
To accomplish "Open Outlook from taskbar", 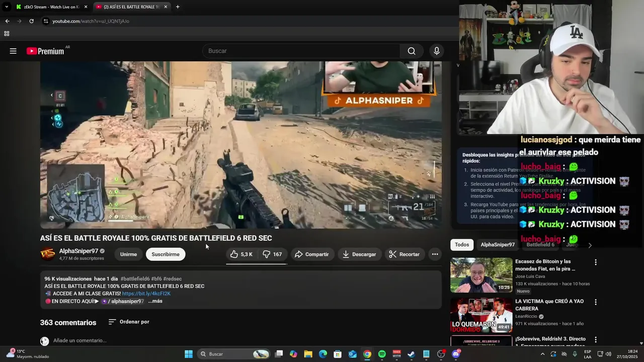I will pyautogui.click(x=353, y=354).
